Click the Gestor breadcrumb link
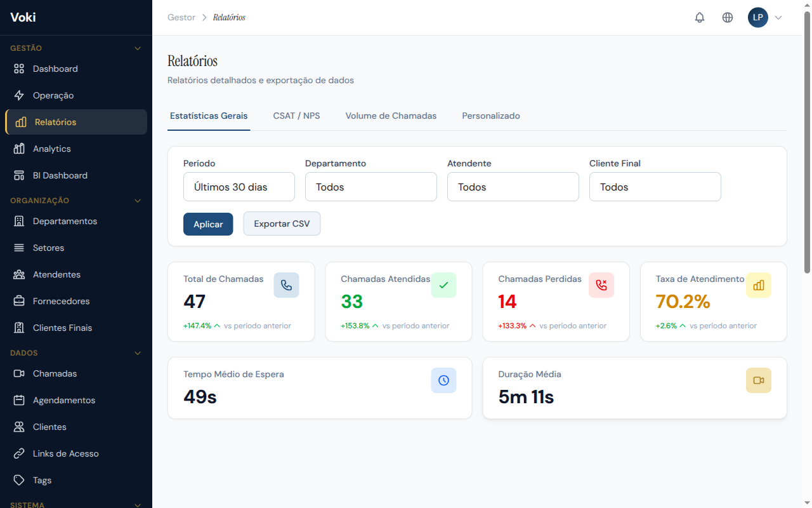This screenshot has width=812, height=508. pyautogui.click(x=181, y=18)
